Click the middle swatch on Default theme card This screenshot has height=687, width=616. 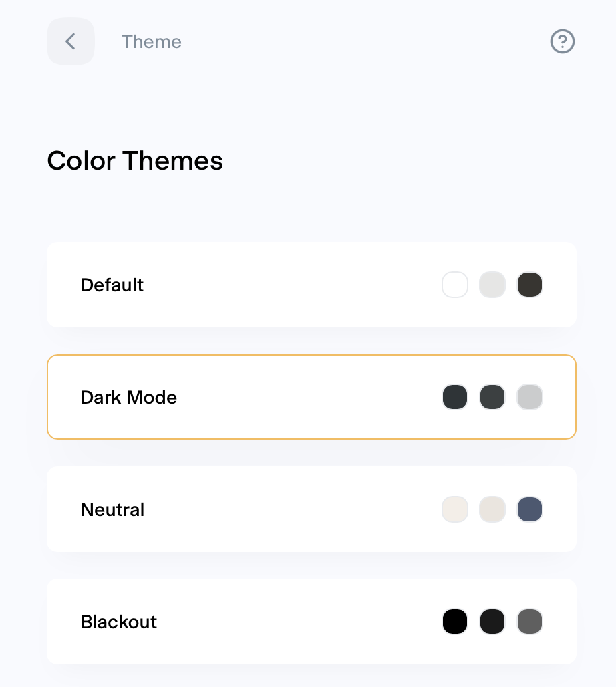point(492,285)
